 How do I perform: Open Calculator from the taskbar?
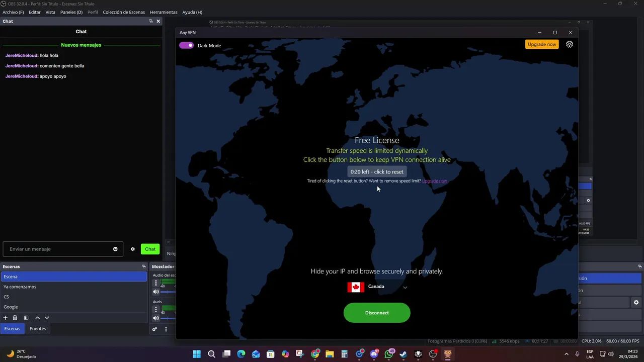pos(344,354)
